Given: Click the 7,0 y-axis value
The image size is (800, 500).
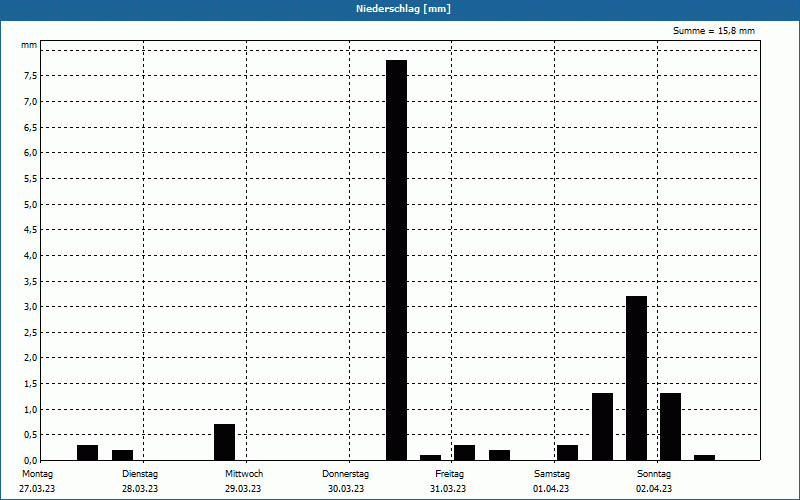Looking at the screenshot, I should tap(30, 102).
